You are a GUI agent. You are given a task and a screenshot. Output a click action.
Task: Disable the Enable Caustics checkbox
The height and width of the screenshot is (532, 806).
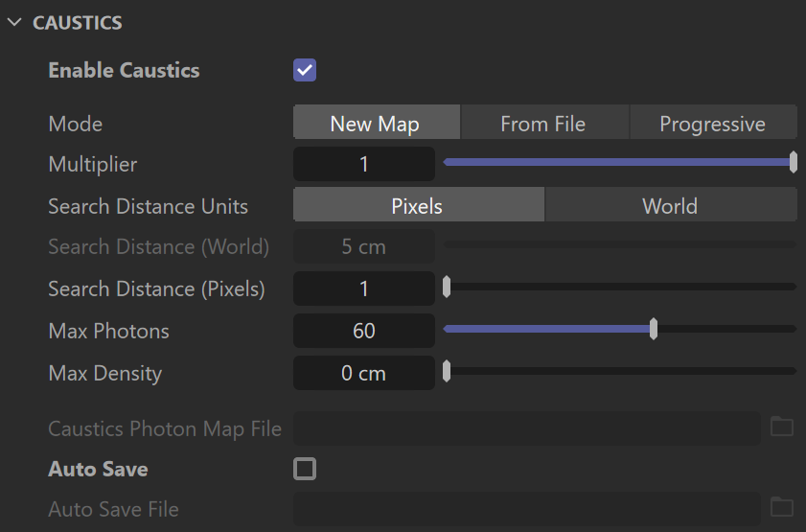coord(305,70)
